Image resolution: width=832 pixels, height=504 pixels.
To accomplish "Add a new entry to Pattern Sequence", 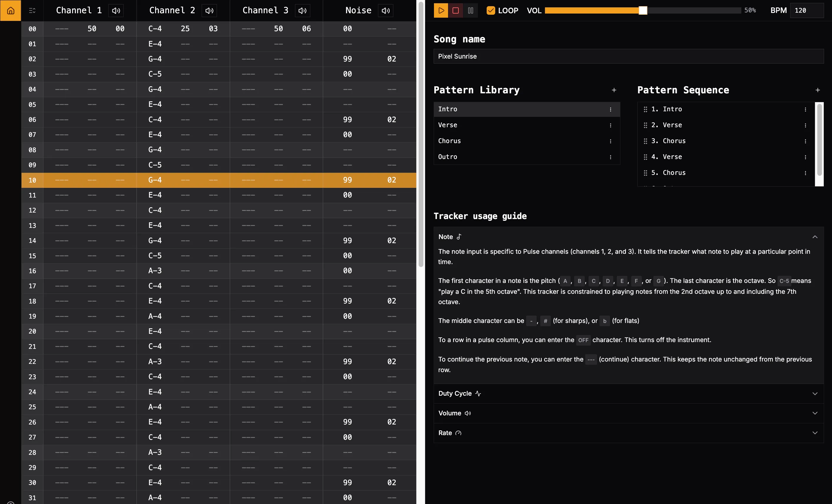I will [818, 90].
